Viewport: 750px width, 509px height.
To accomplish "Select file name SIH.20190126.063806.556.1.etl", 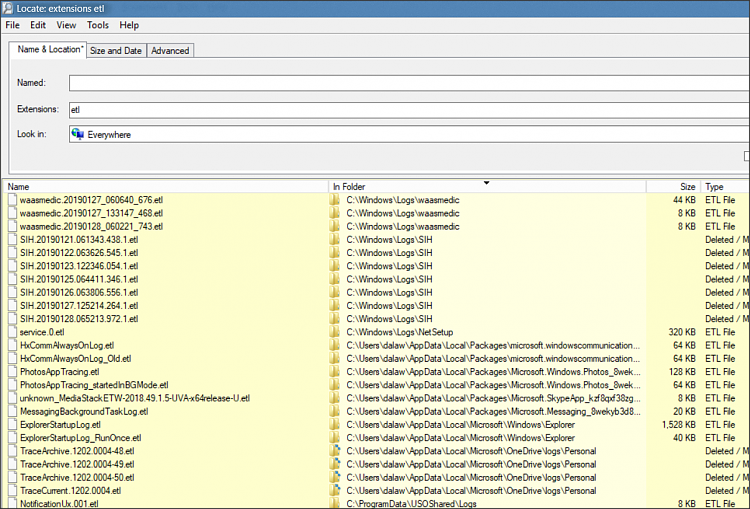I will 79,292.
